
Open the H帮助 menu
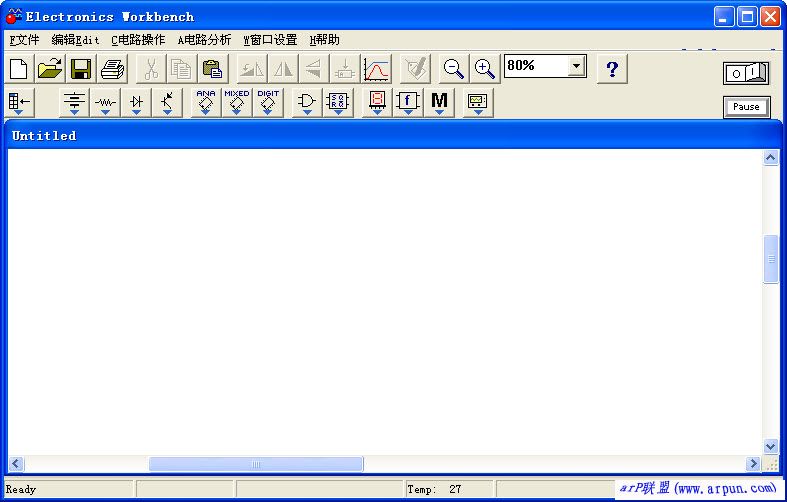pos(324,40)
